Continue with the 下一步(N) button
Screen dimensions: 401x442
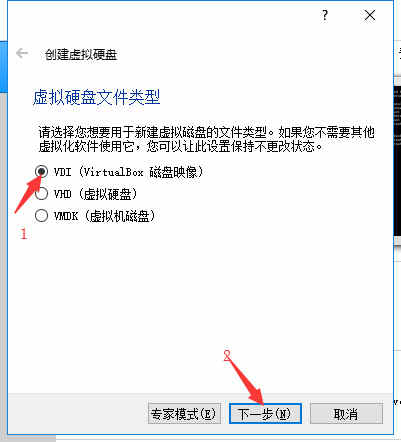pos(265,414)
